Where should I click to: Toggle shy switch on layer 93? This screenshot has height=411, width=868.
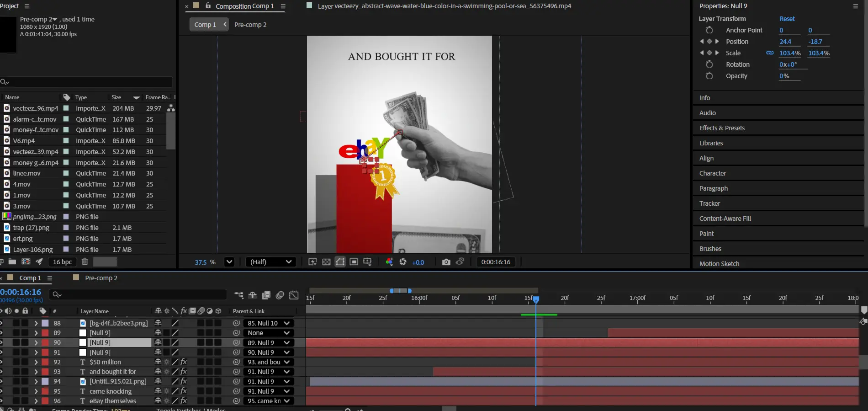click(158, 372)
